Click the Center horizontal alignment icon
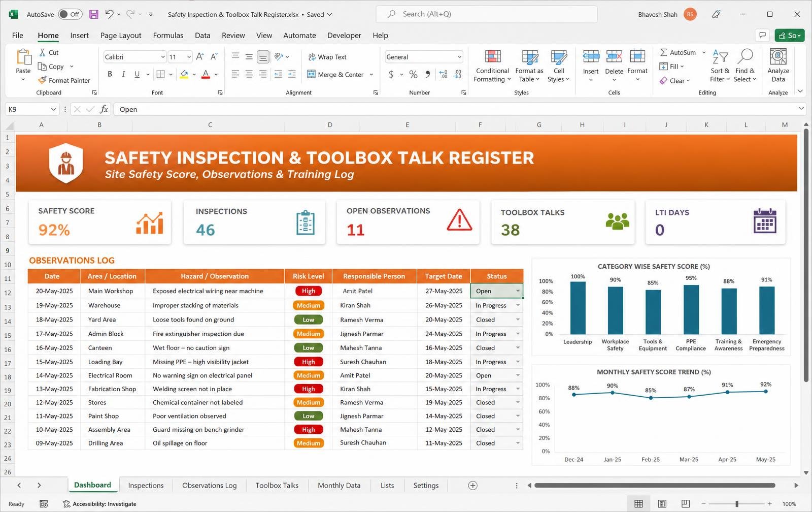 (x=249, y=74)
